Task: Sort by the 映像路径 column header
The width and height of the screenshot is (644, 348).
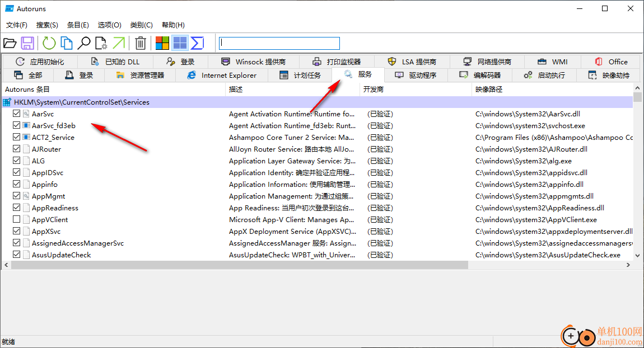Action: [x=552, y=89]
